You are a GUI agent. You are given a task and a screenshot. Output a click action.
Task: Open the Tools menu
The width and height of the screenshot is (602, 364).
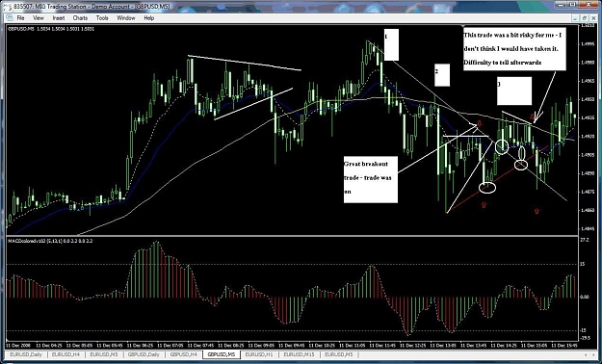102,18
